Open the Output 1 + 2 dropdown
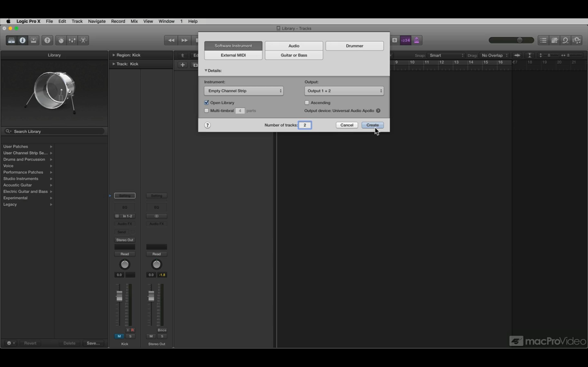Screen dimensions: 588x367 [344, 91]
